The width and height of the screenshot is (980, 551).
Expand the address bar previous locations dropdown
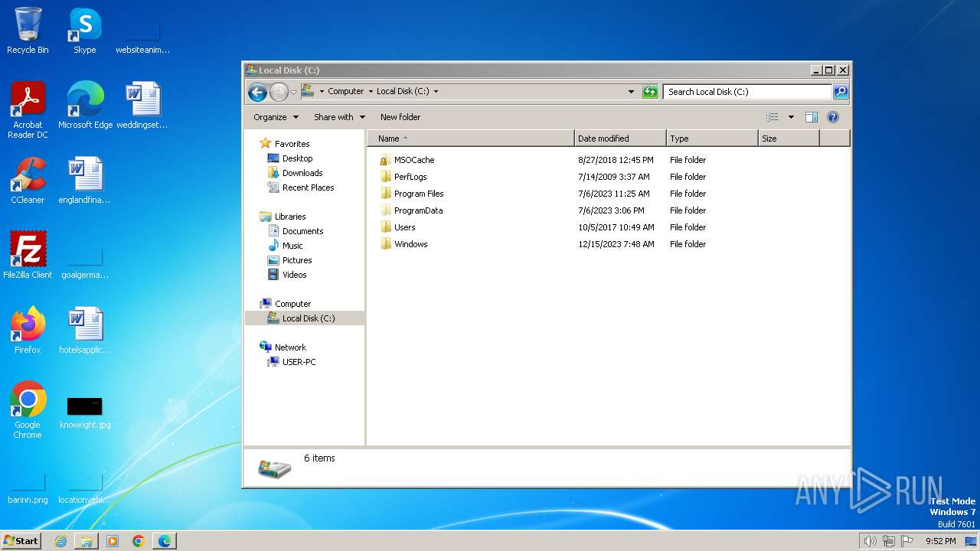631,92
